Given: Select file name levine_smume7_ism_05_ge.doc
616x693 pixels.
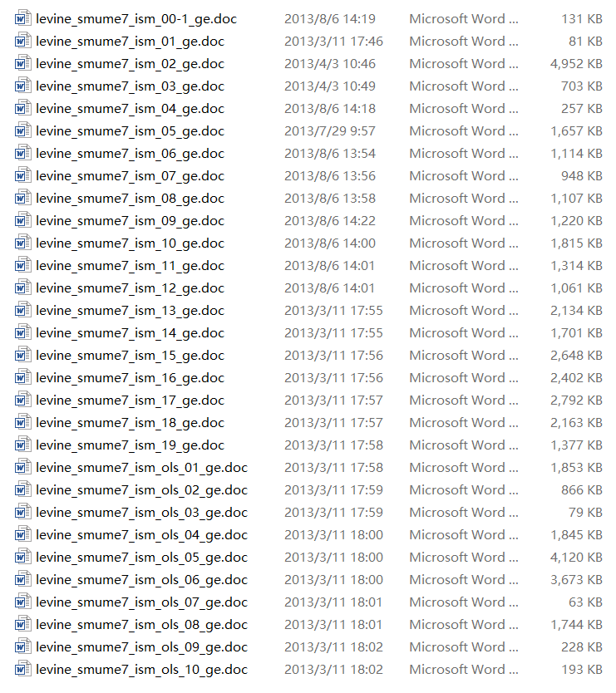Looking at the screenshot, I should coord(130,131).
